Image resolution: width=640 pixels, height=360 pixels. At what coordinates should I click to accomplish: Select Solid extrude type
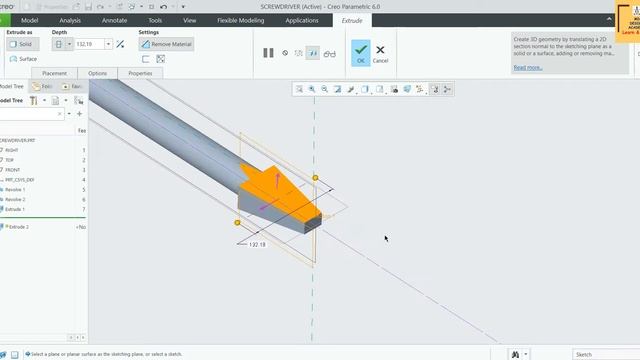pos(22,44)
